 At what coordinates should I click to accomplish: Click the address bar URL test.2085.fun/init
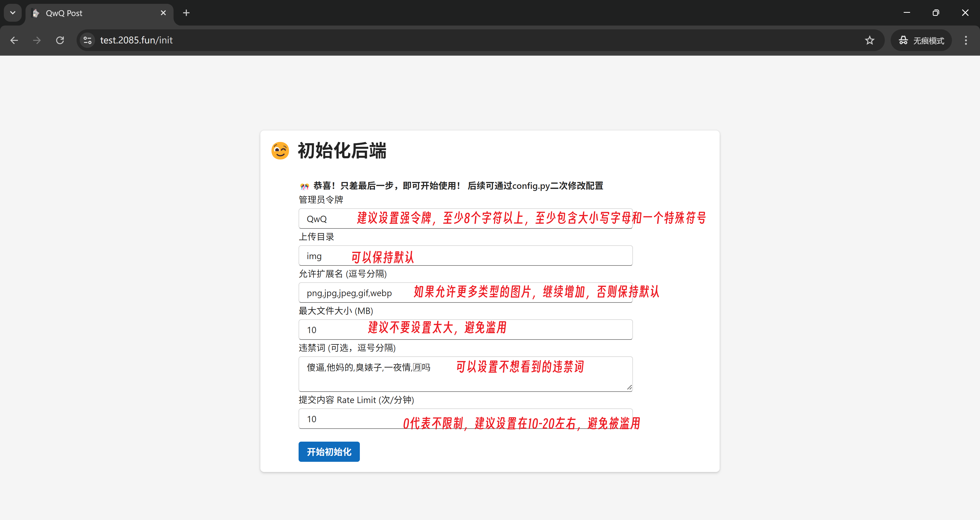(136, 40)
